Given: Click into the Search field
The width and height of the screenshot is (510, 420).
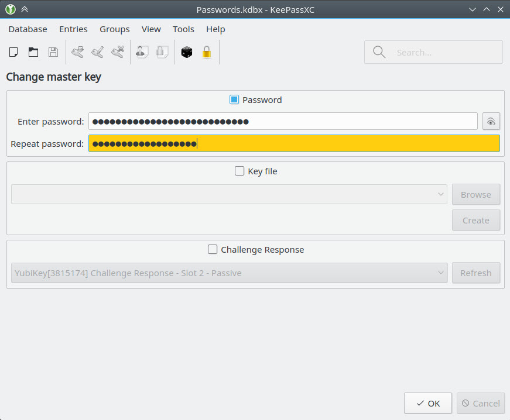Looking at the screenshot, I should (433, 52).
